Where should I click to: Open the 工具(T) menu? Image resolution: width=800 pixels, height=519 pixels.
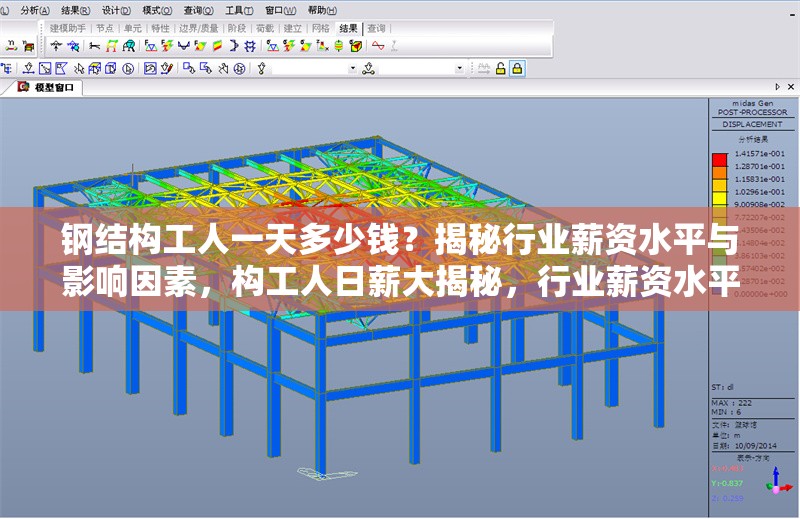coord(239,9)
